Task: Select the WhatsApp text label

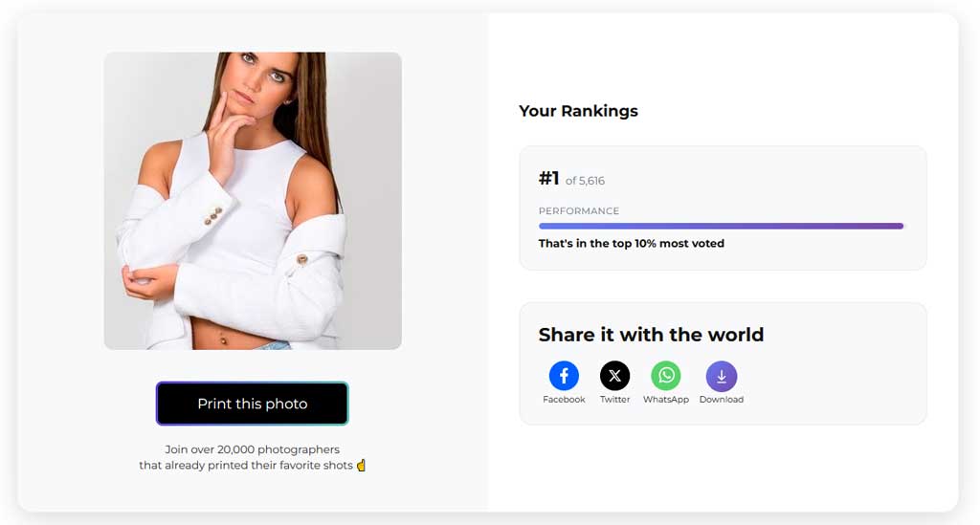Action: click(x=666, y=400)
